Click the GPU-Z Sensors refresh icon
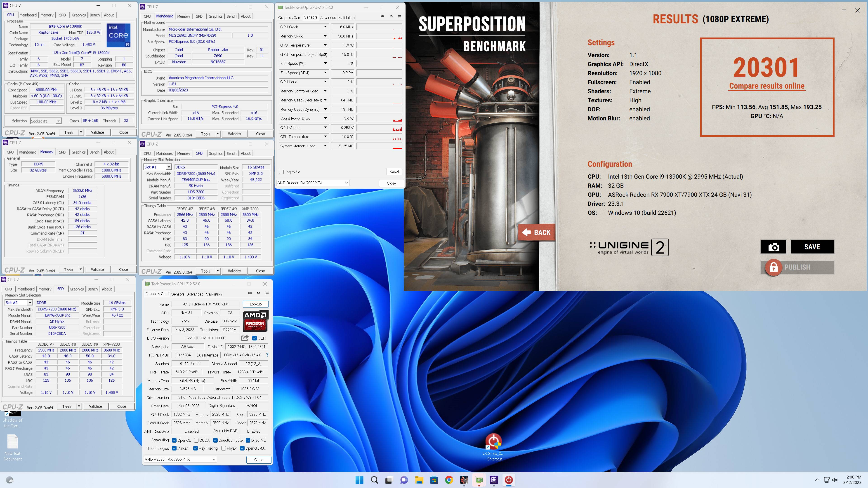The image size is (868, 488). click(x=391, y=16)
